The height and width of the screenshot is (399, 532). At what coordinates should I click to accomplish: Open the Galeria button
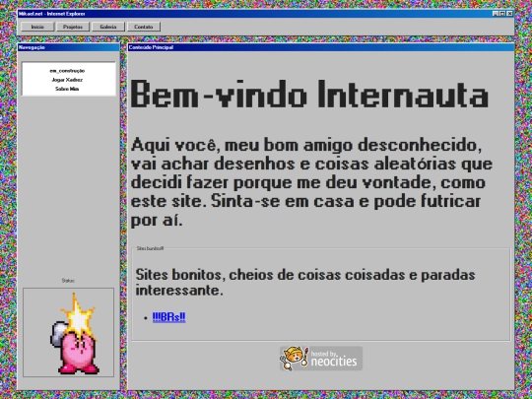pos(108,27)
